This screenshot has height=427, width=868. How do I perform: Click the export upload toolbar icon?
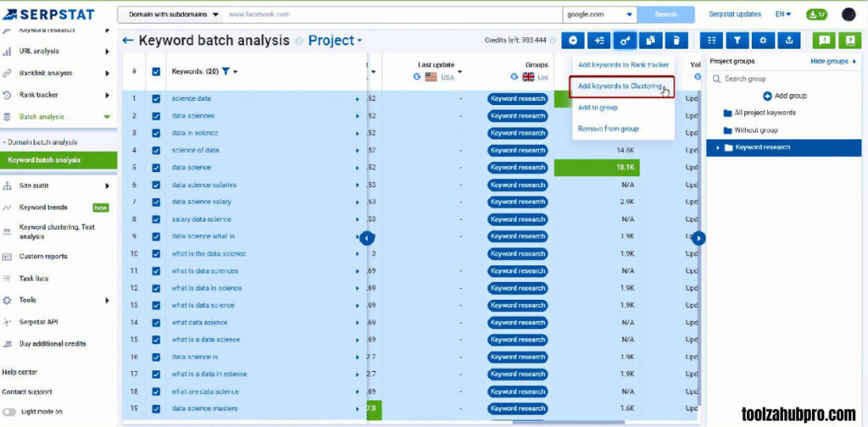pos(789,41)
